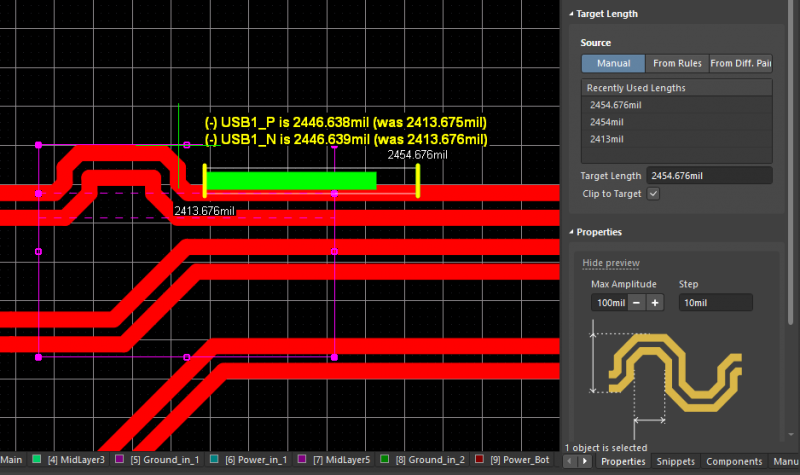Select the Main layer tab
This screenshot has height=475, width=800.
(11, 460)
